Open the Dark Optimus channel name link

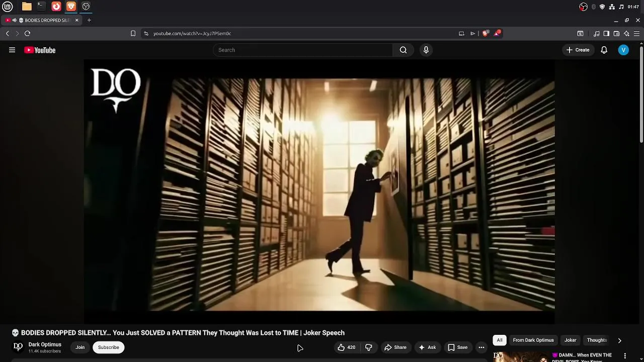[x=45, y=344]
